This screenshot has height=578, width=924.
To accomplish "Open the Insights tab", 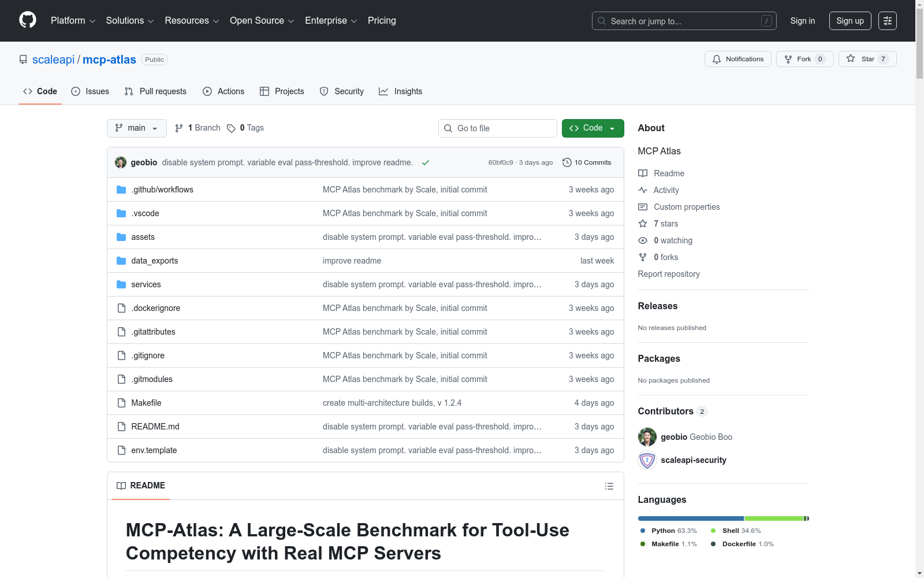I will pos(400,91).
